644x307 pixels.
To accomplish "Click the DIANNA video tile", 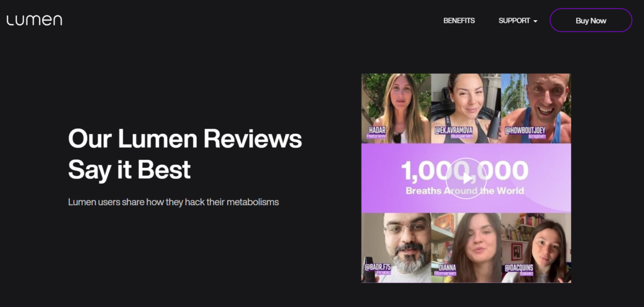I will tap(466, 242).
